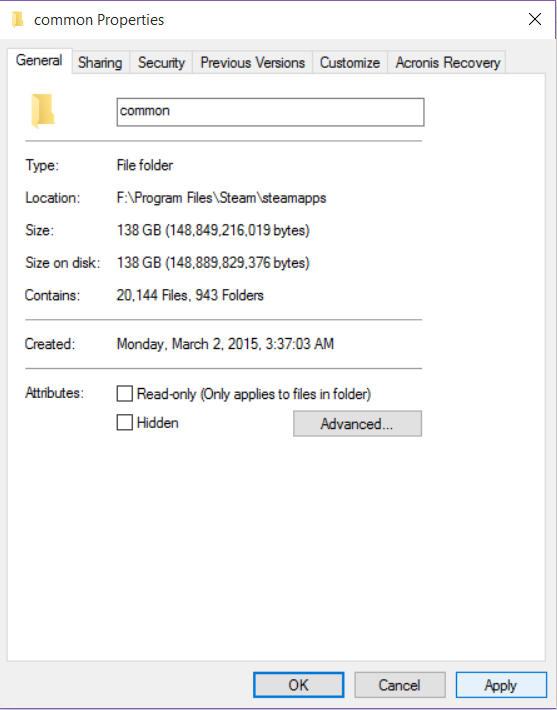The width and height of the screenshot is (557, 710).
Task: Click the large folder icon beside name field
Action: [x=43, y=111]
